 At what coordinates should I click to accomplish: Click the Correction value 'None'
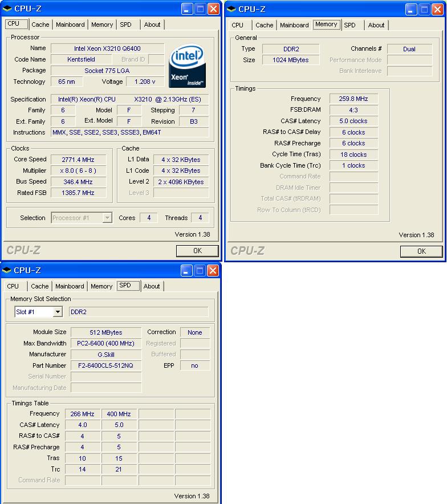195,332
